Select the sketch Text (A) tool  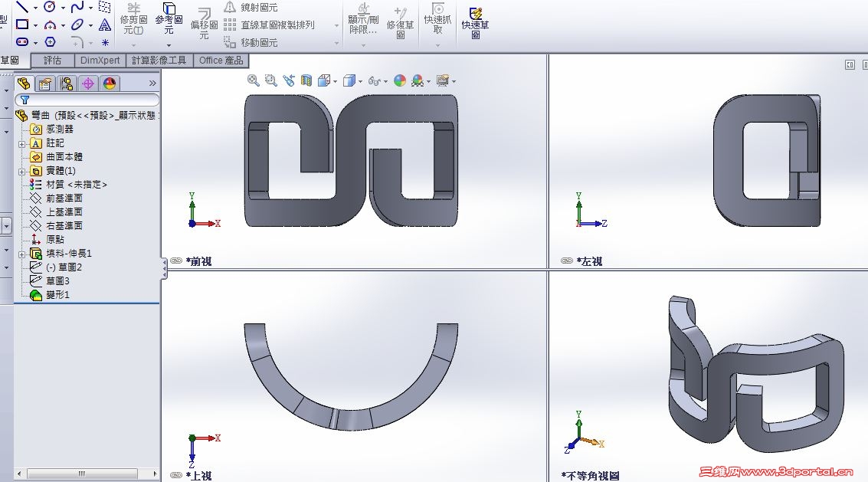pyautogui.click(x=105, y=25)
